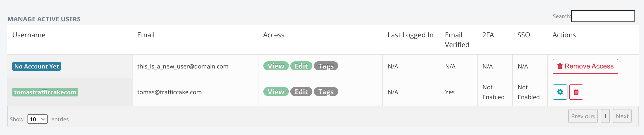Go to Previous page
Screen dimensions: 644x135
click(583, 116)
